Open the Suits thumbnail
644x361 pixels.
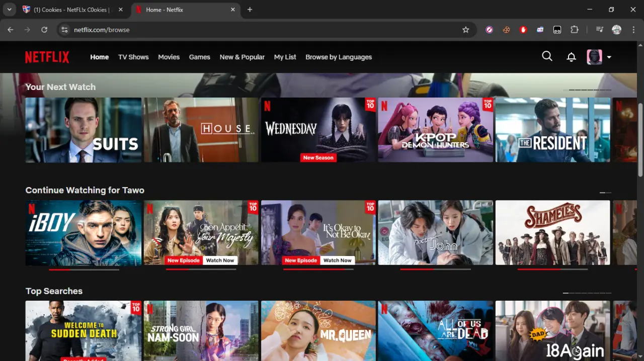[84, 130]
